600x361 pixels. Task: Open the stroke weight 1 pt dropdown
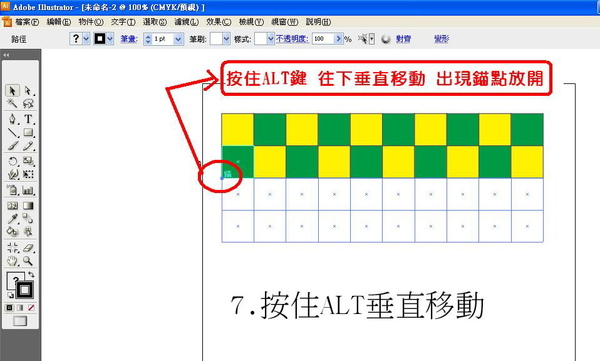coord(178,39)
